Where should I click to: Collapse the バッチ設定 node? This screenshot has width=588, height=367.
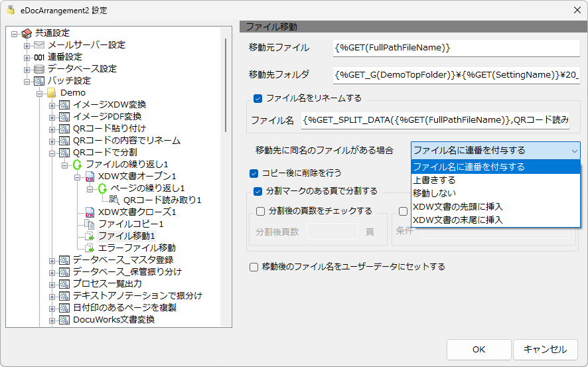pyautogui.click(x=27, y=82)
